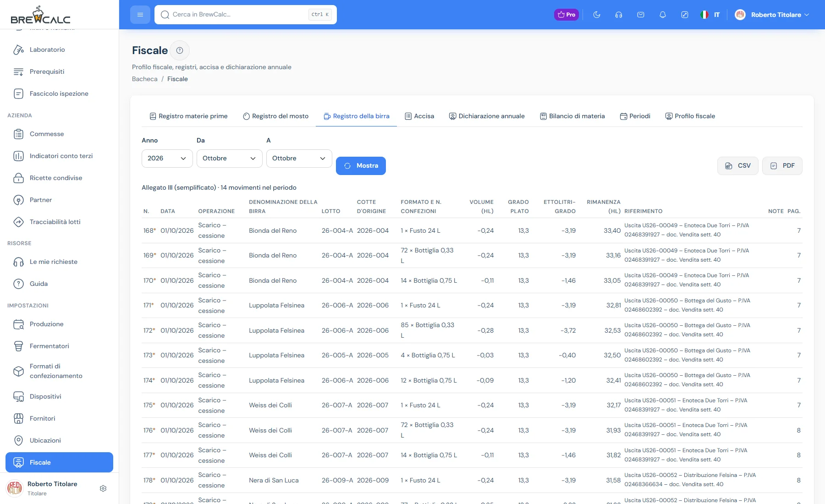Open Ricette condivise in sidebar
The width and height of the screenshot is (825, 504).
click(x=59, y=178)
